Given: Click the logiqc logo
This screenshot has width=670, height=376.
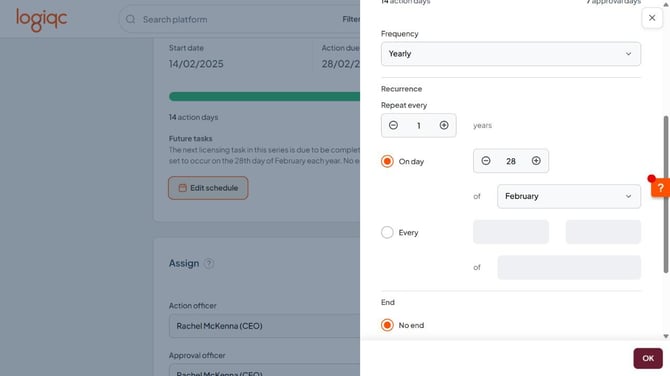Looking at the screenshot, I should coord(41,20).
